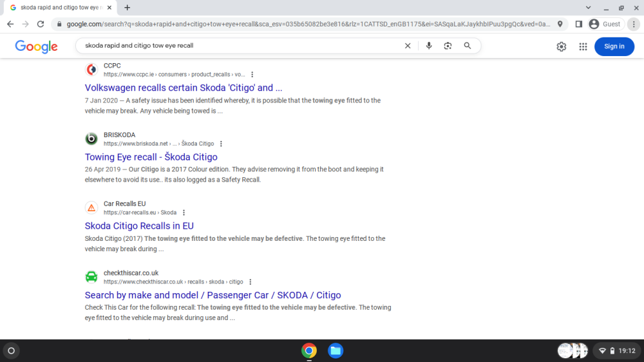Open Skoda Citigo Recalls in EU link

tap(139, 225)
